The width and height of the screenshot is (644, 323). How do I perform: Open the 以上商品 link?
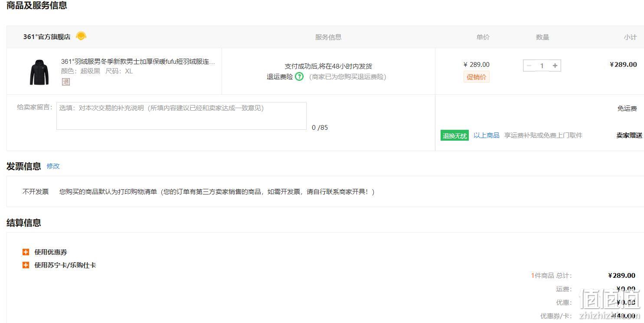pyautogui.click(x=487, y=135)
